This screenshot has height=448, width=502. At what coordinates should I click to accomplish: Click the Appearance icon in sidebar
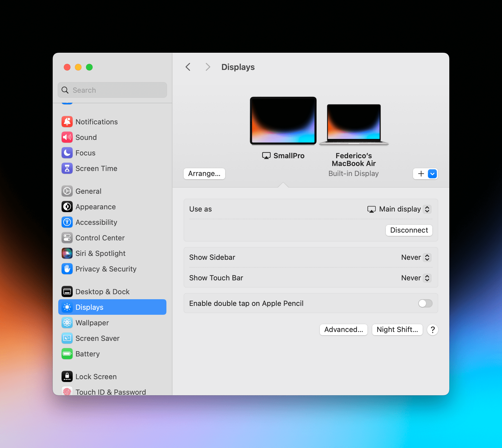(67, 207)
